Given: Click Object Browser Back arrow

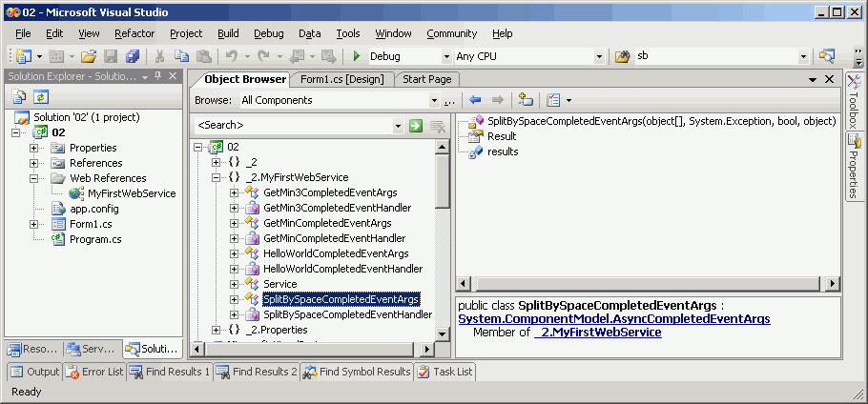Looking at the screenshot, I should (x=475, y=100).
